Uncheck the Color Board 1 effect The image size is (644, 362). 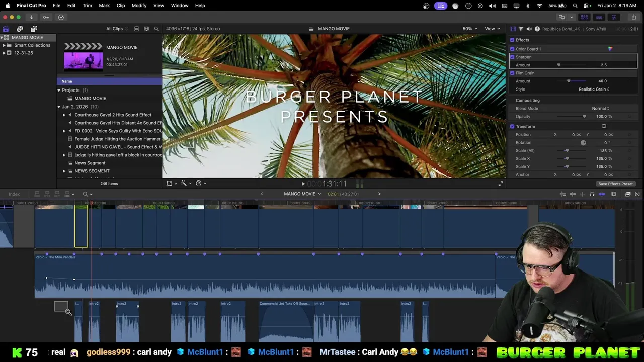[512, 49]
